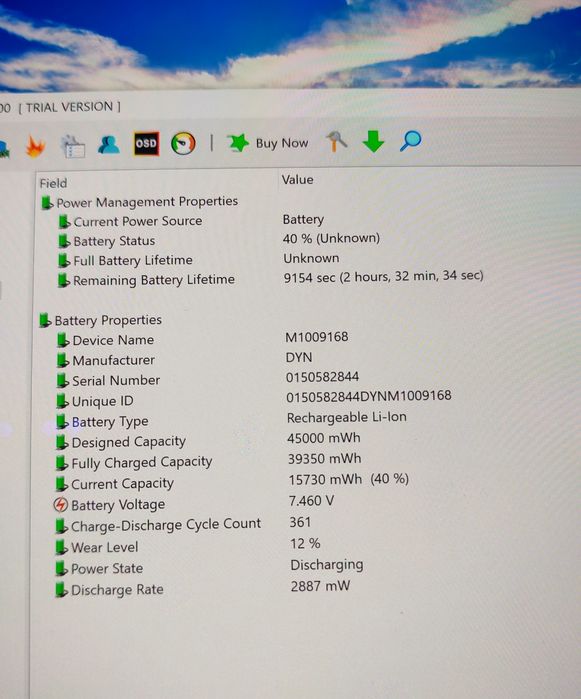Click the value 9154 sec remaining lifetime

[x=383, y=277]
